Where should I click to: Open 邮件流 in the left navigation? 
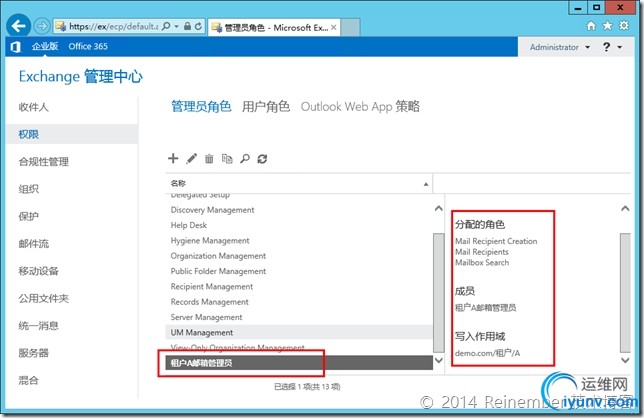point(33,243)
